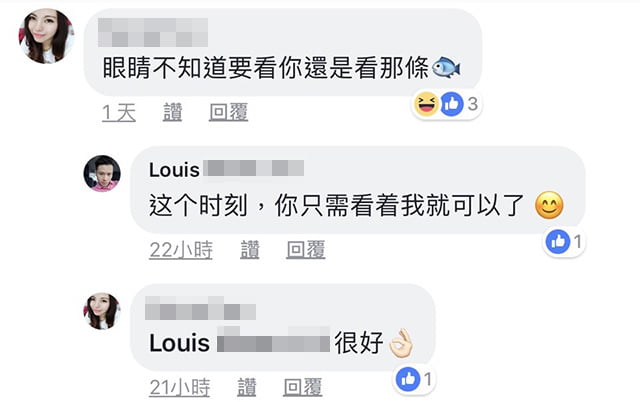Open the 22小時 timestamp link
This screenshot has width=640, height=402.
(x=181, y=250)
